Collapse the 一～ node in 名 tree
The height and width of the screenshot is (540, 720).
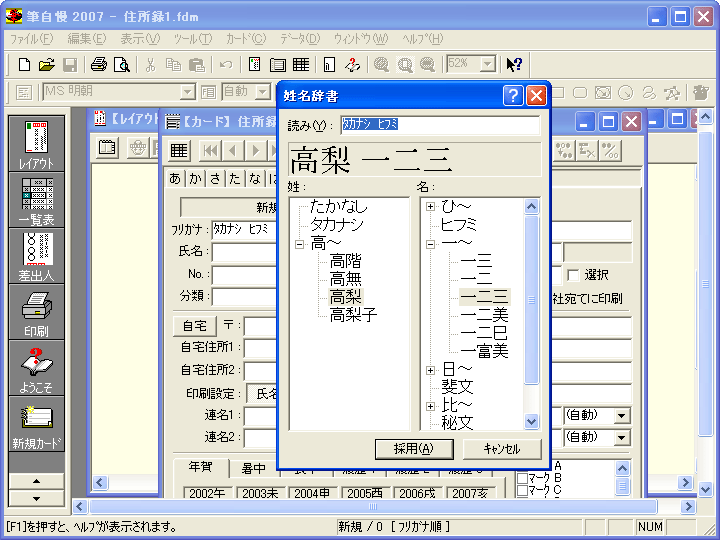(x=430, y=244)
